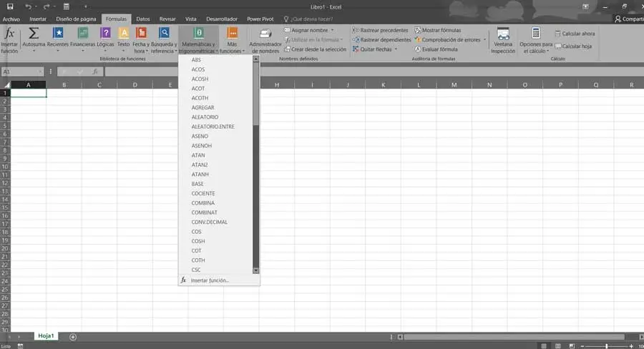Switch to the Revisar tab
This screenshot has width=644, height=349.
167,19
